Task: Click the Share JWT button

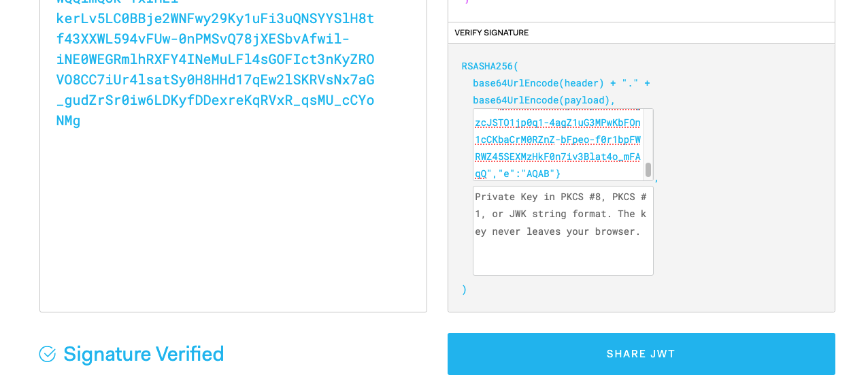Action: click(641, 354)
